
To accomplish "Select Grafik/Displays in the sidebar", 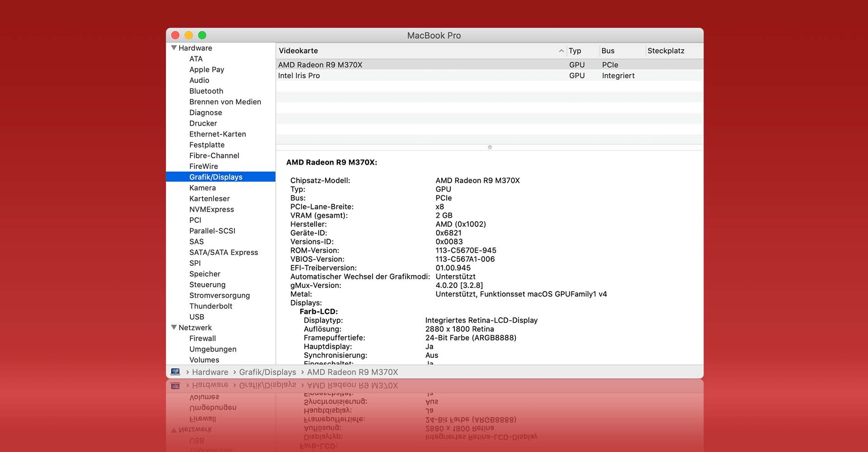I will (221, 177).
